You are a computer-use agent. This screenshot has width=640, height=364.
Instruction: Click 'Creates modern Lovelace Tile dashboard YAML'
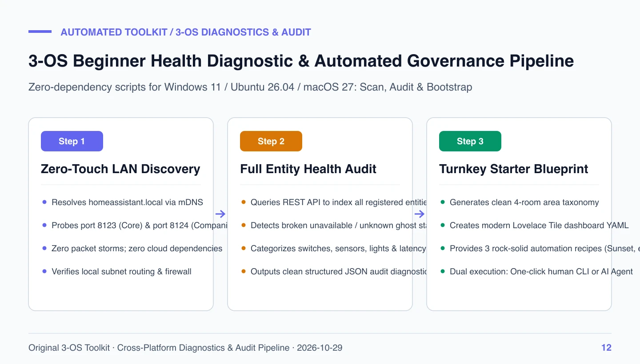point(539,226)
